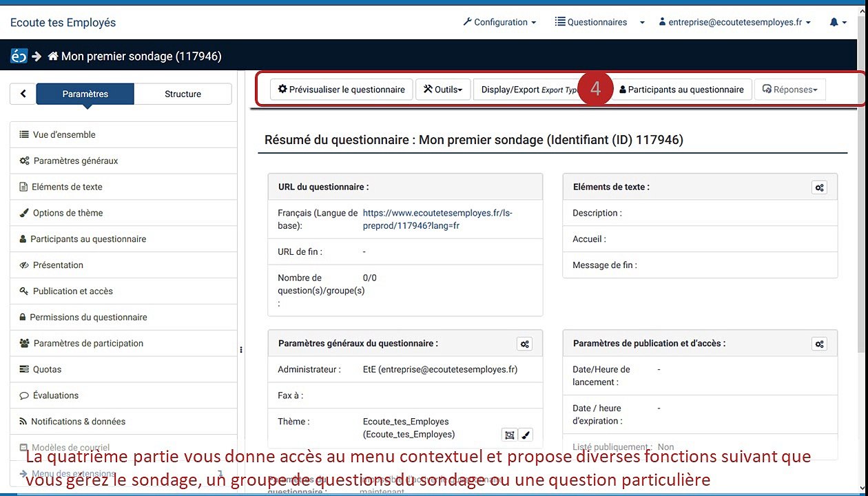This screenshot has width=868, height=496.
Task: Click the Ecoute tes Employés brand link
Action: coord(63,23)
